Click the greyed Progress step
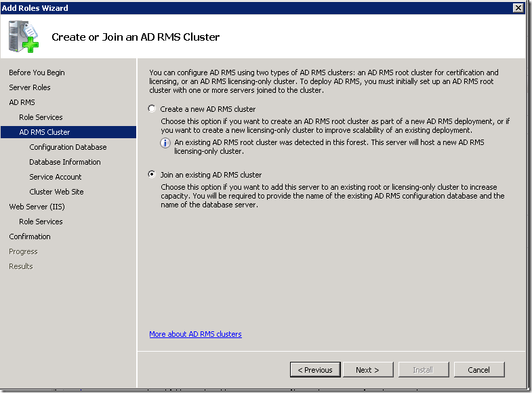This screenshot has height=393, width=532. coord(23,251)
